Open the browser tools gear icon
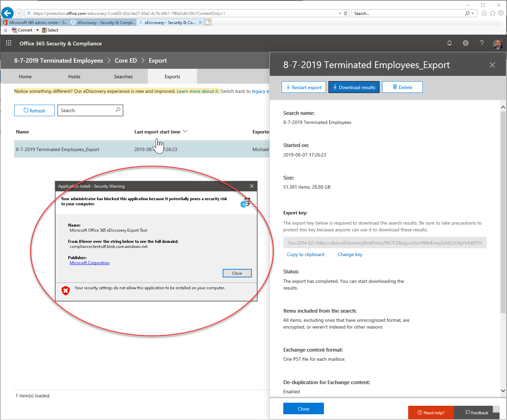The width and height of the screenshot is (507, 420). 501,13
